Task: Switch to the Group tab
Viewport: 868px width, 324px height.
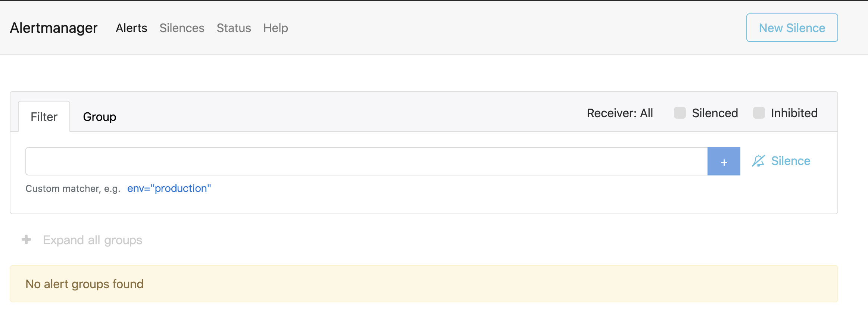Action: tap(100, 117)
